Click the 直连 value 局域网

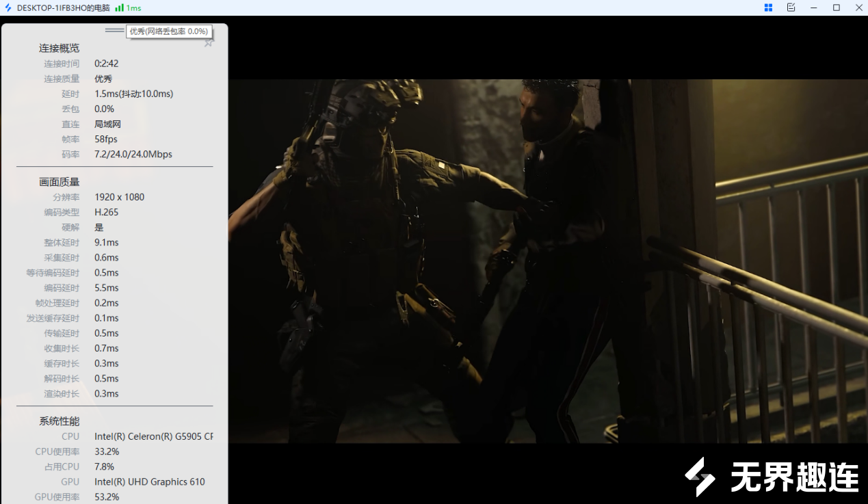[108, 124]
